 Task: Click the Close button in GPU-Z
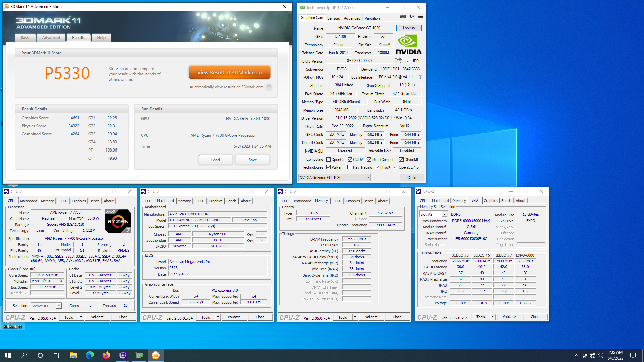pyautogui.click(x=412, y=178)
